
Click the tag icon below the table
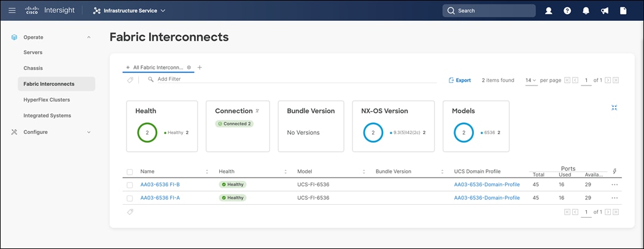tap(130, 211)
